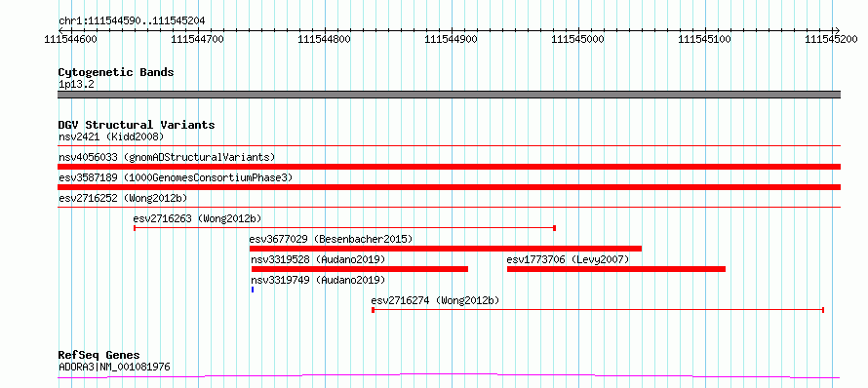Click the RefSeq Genes track heading
Viewport: 868px width, 388px height.
99,356
